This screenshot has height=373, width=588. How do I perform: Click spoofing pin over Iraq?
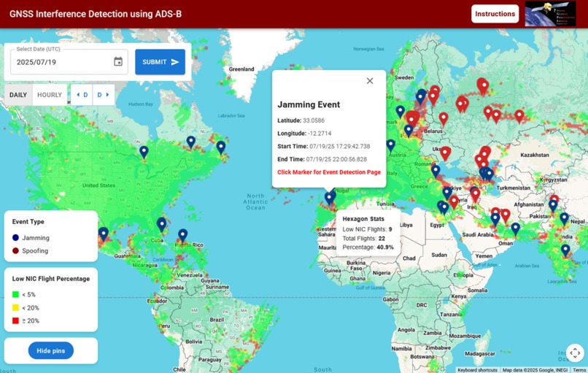point(475,194)
